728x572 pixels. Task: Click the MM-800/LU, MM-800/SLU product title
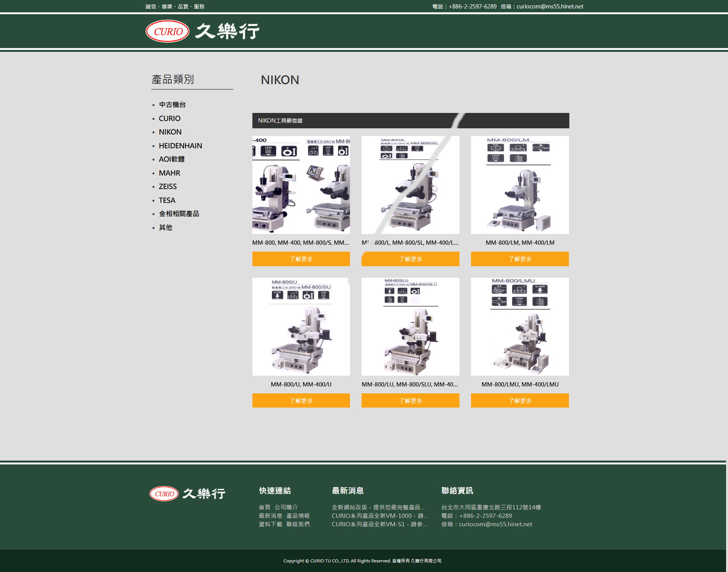point(410,384)
